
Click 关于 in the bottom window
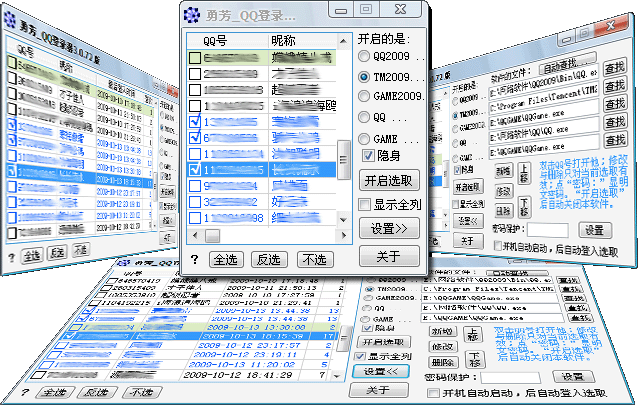(x=378, y=390)
